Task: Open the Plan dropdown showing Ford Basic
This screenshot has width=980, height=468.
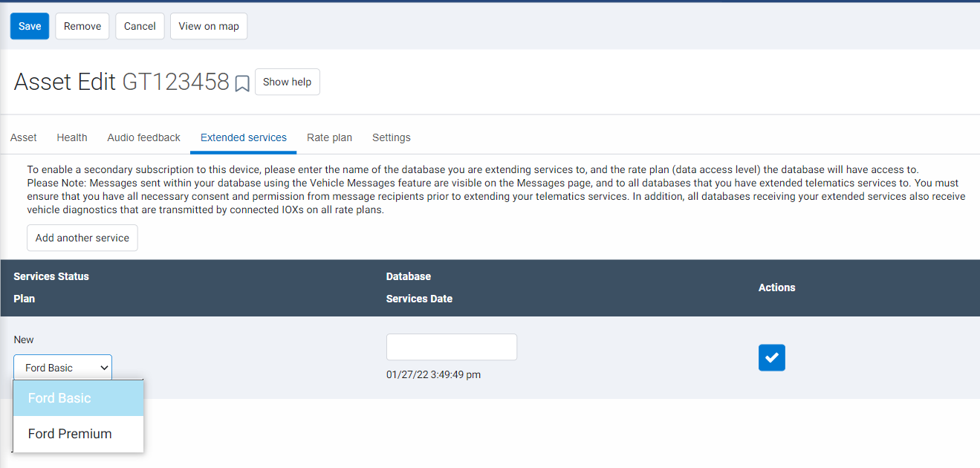Action: pyautogui.click(x=62, y=368)
